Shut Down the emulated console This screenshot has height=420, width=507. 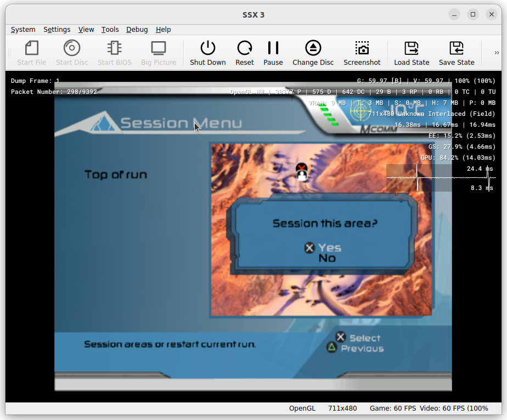tap(207, 52)
